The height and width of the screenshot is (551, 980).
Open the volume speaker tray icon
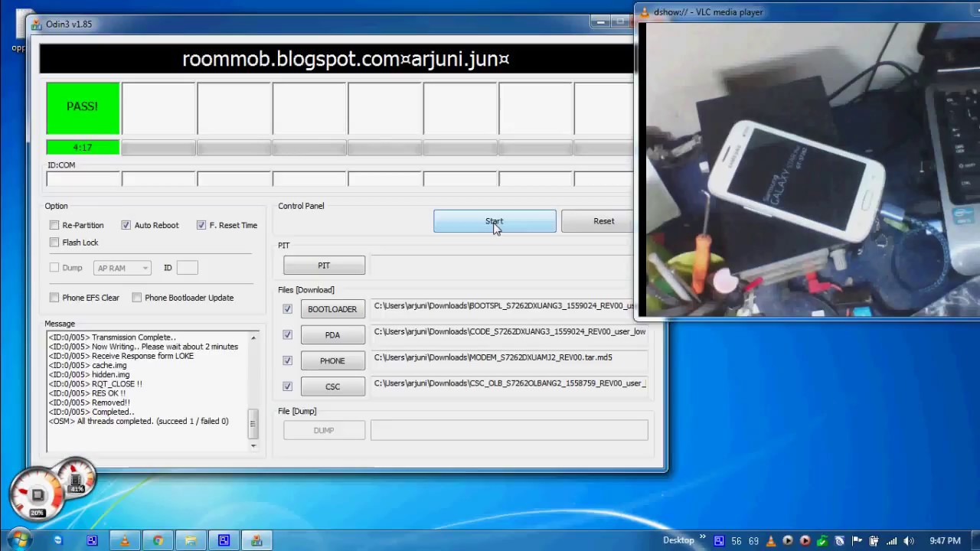(x=909, y=541)
